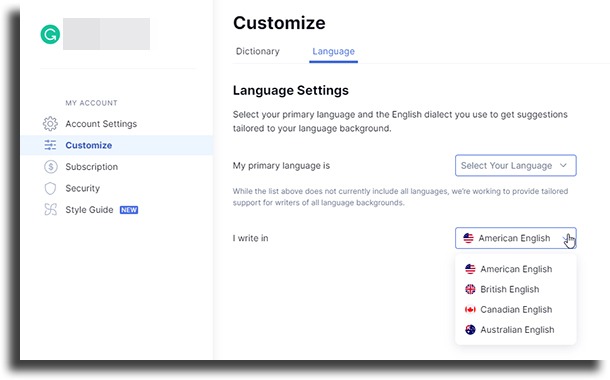610x380 pixels.
Task: Select the Language tab
Action: click(333, 51)
